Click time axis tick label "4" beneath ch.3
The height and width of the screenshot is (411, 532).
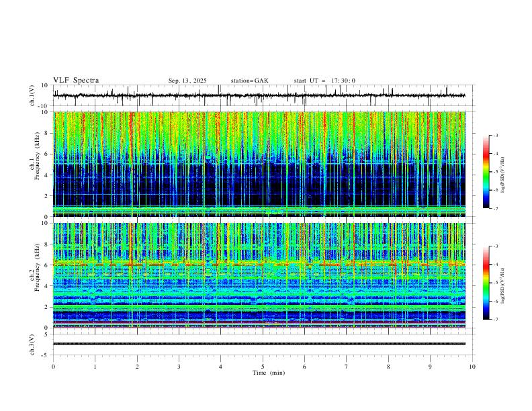[x=220, y=367]
